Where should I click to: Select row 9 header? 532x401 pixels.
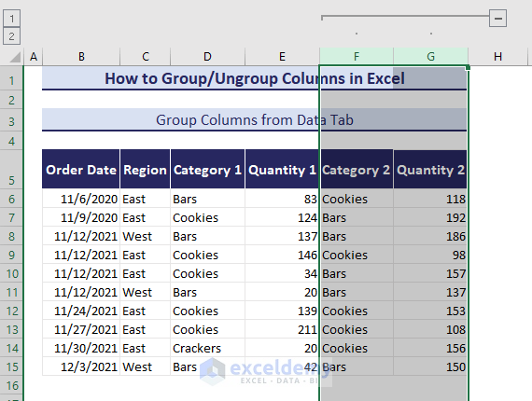11,255
